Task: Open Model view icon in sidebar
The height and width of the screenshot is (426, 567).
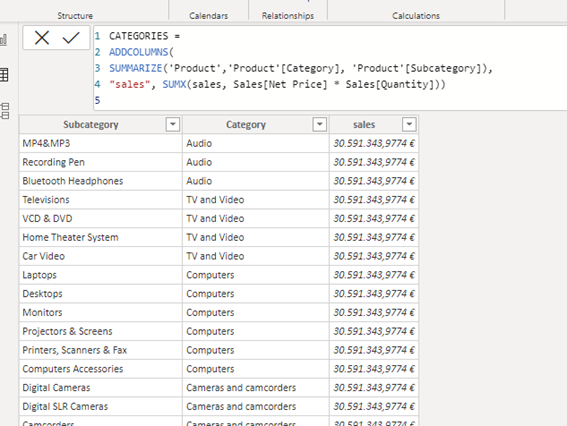Action: tap(5, 111)
